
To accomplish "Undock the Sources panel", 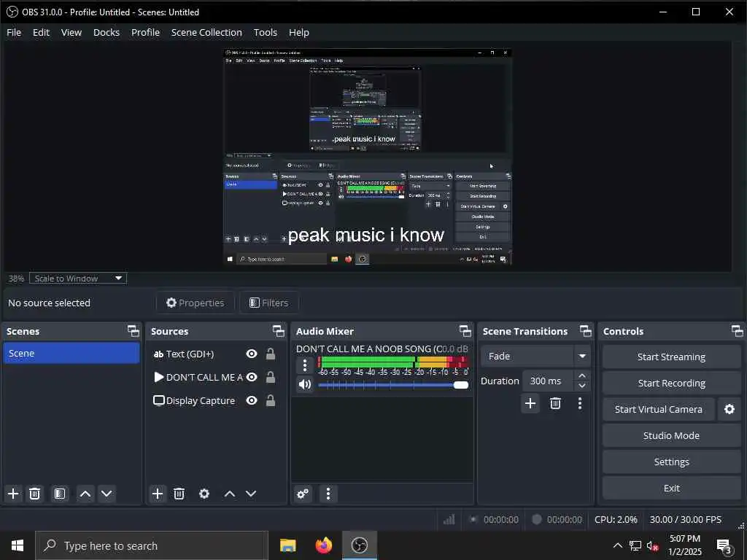I will [278, 331].
